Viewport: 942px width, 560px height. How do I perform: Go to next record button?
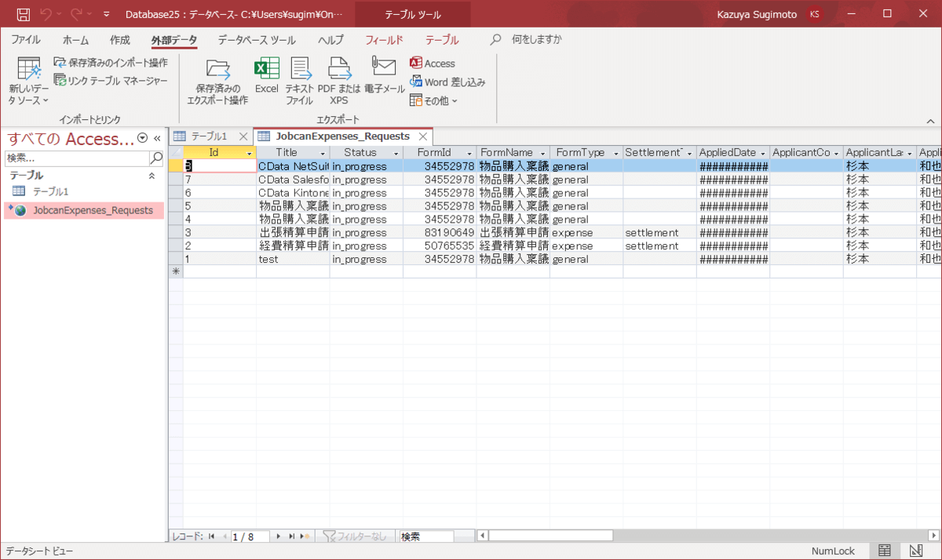[x=279, y=536]
